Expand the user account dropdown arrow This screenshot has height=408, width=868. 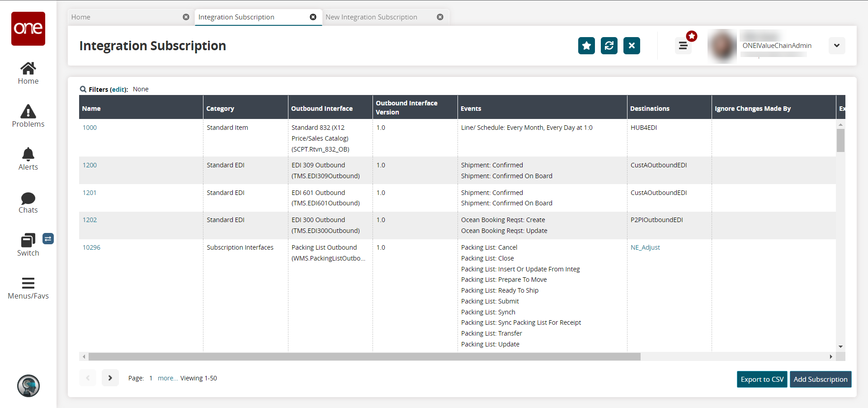click(x=836, y=46)
